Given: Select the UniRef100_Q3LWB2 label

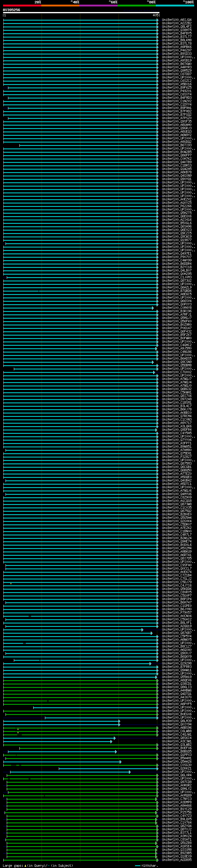Looking at the screenshot, I should [x=177, y=744].
